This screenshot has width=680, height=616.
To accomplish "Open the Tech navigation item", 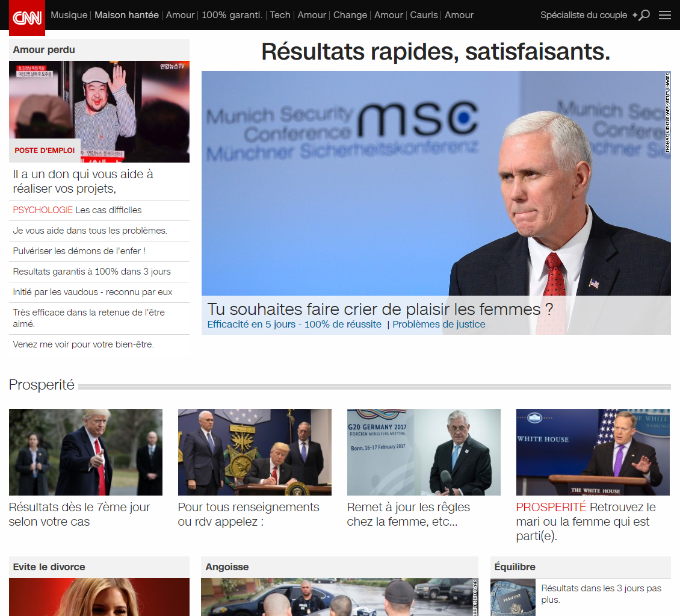I will click(280, 15).
